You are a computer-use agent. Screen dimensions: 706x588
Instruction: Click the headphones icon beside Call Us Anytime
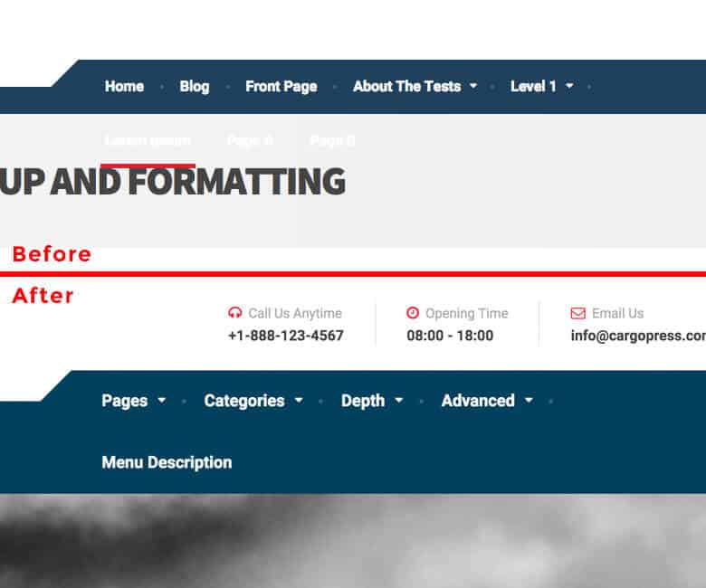tap(235, 313)
